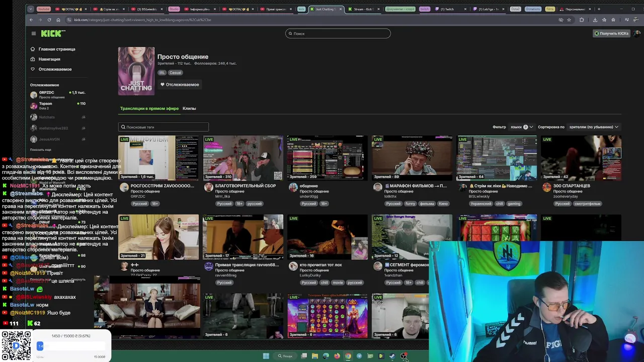This screenshot has width=644, height=362.
Task: Click the browser address bar URL
Action: tap(142, 20)
